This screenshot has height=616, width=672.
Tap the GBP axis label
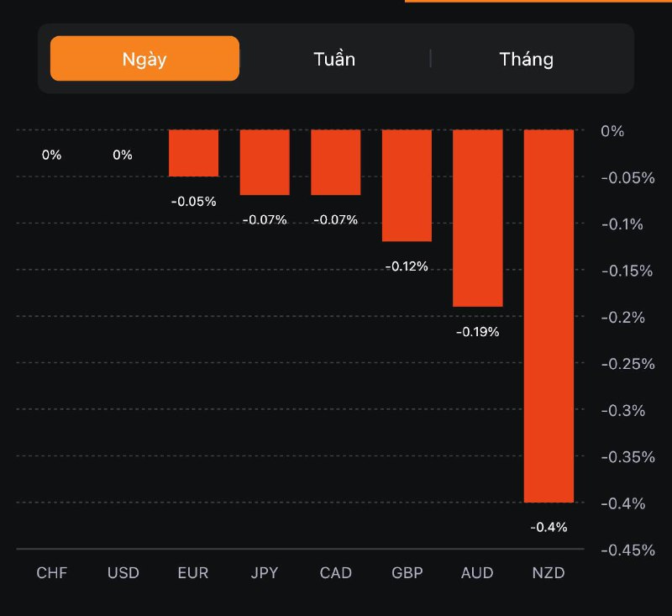click(x=407, y=573)
